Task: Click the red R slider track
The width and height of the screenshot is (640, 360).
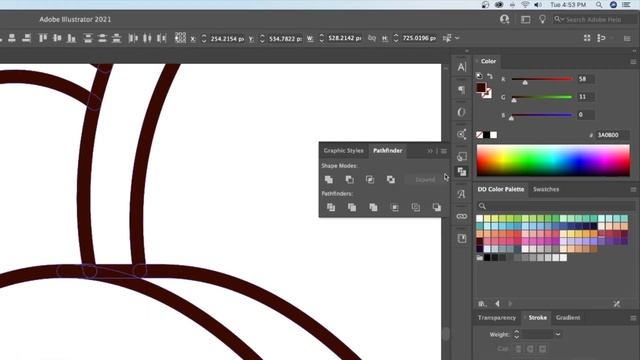Action: pyautogui.click(x=542, y=79)
